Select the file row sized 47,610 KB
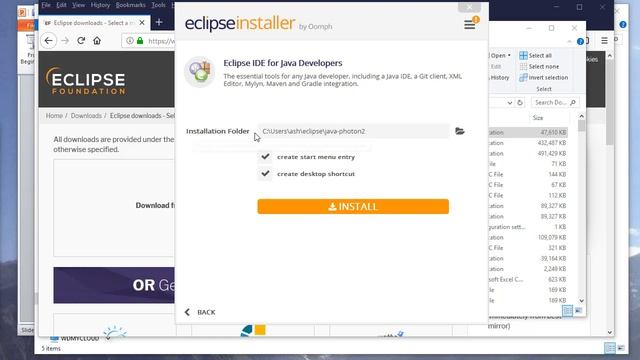 click(x=527, y=133)
